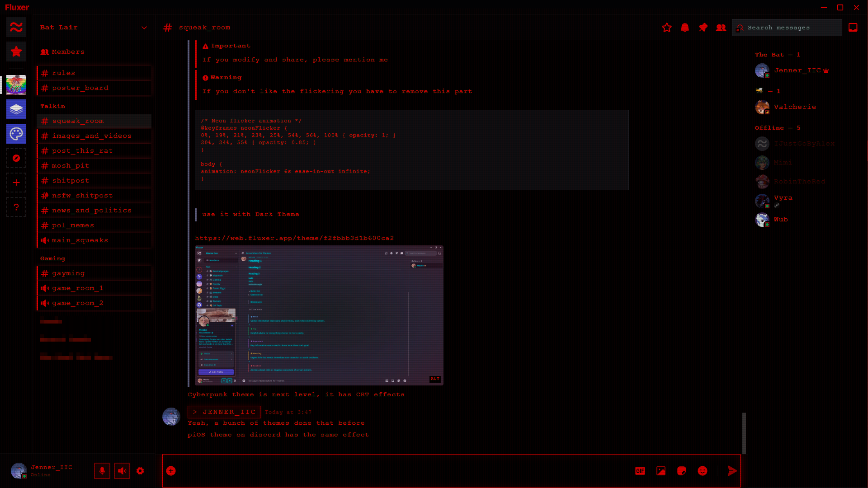Toggle member list visibility icon

721,28
